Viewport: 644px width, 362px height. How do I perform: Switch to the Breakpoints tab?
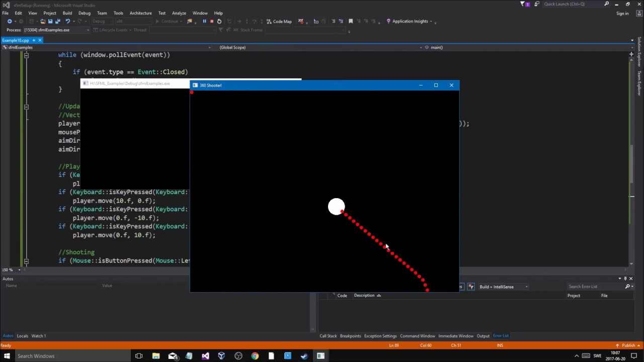point(350,336)
